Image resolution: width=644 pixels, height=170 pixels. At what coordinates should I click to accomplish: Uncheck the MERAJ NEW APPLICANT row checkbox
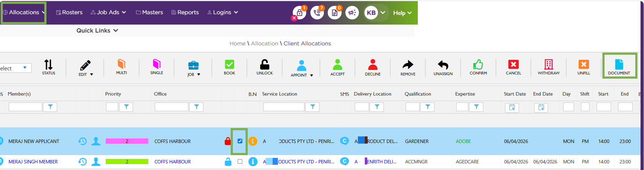point(240,141)
